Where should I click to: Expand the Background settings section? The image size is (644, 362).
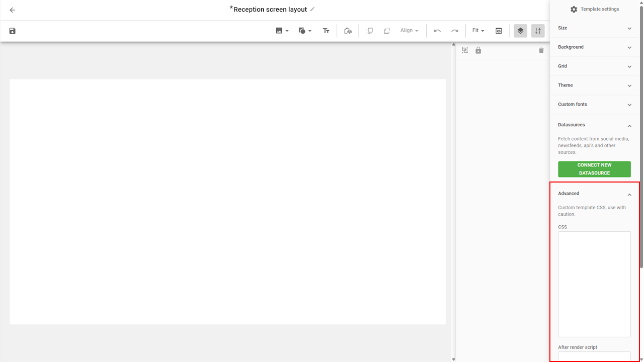(x=594, y=47)
